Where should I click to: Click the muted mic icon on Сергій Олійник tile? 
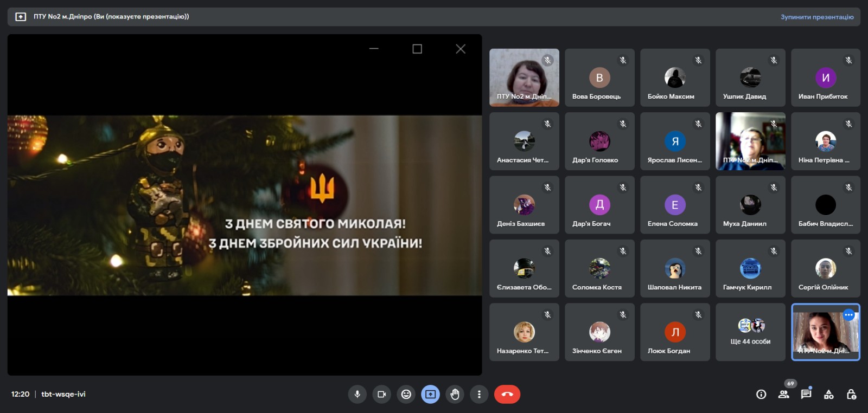[849, 251]
